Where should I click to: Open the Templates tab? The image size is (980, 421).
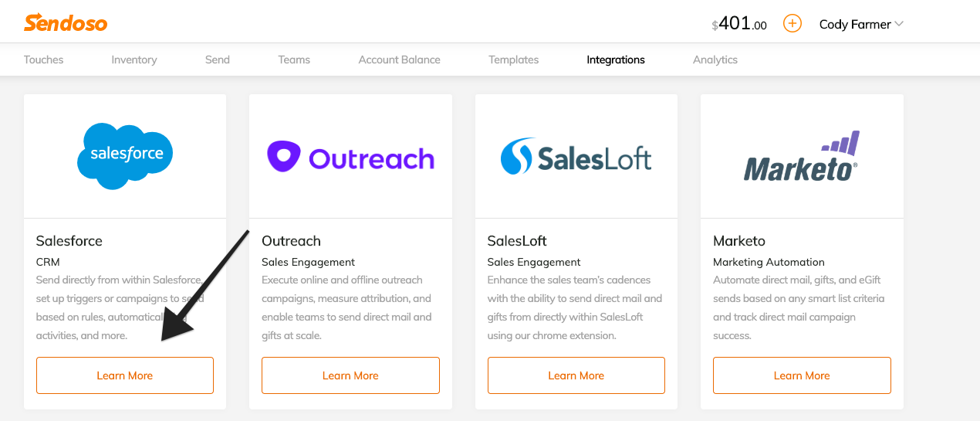coord(513,59)
